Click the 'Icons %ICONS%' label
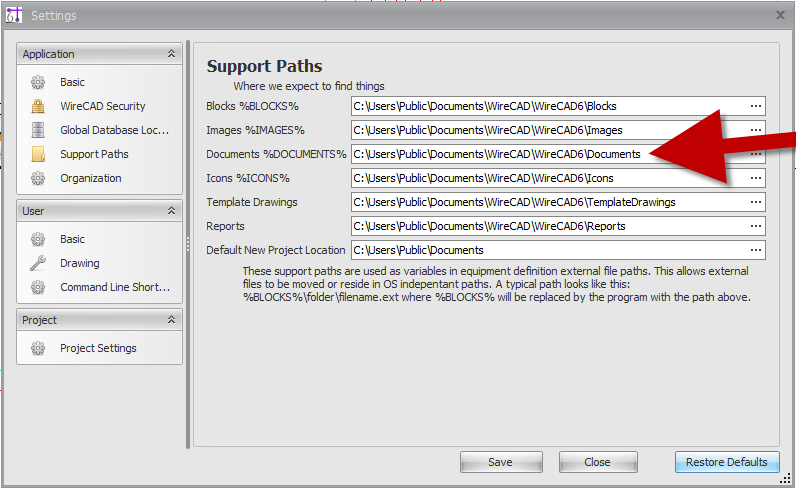Viewport: 796px width, 488px height. [248, 178]
